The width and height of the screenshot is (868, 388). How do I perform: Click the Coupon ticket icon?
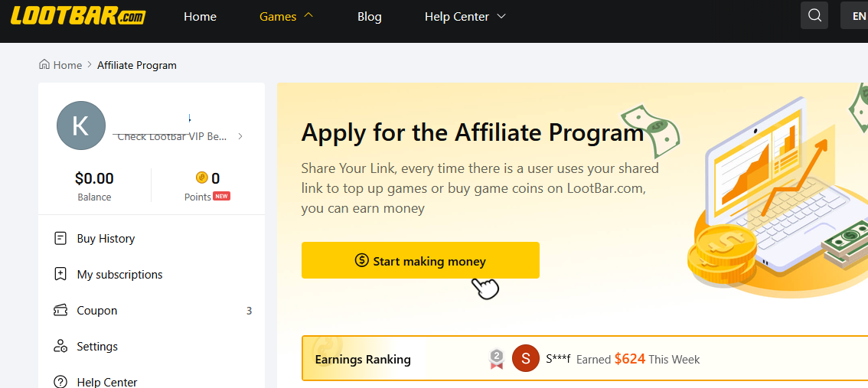(x=60, y=311)
